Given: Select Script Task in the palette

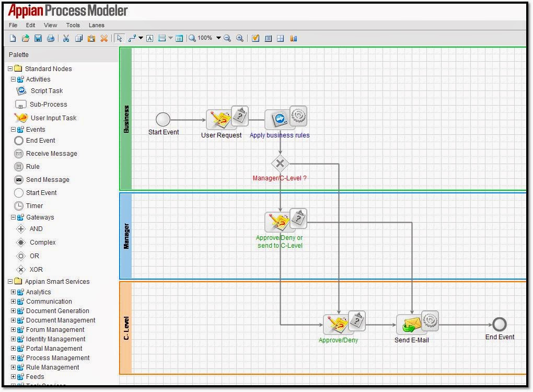Looking at the screenshot, I should click(39, 91).
